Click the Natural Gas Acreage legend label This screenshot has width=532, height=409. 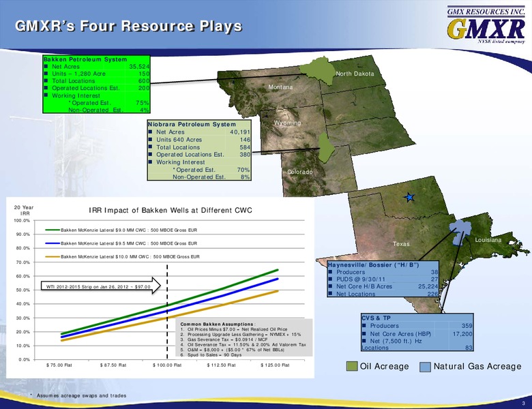click(477, 366)
